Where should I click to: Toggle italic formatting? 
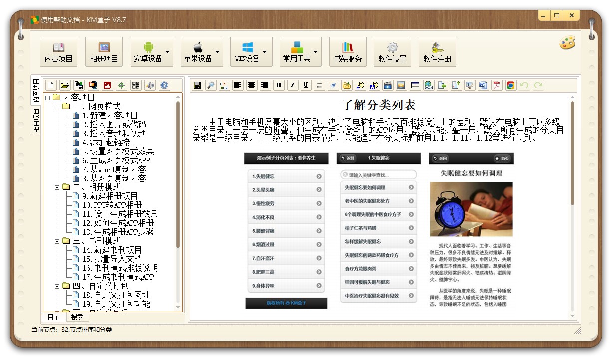coord(293,85)
